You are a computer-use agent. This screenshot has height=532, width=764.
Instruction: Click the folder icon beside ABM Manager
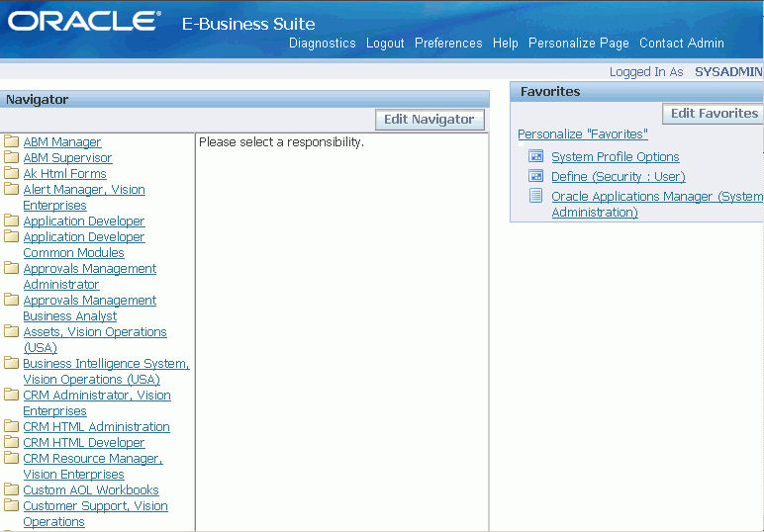click(x=12, y=141)
